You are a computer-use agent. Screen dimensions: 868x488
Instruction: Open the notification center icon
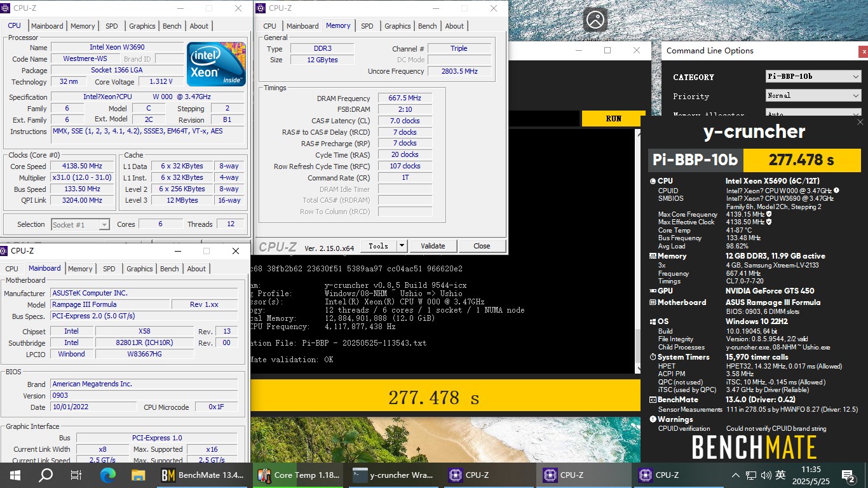848,475
